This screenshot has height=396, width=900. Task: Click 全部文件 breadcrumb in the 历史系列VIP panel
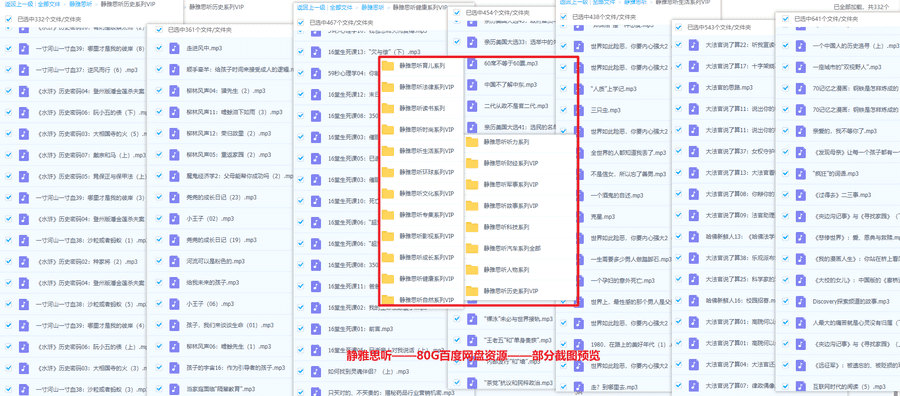pos(48,4)
